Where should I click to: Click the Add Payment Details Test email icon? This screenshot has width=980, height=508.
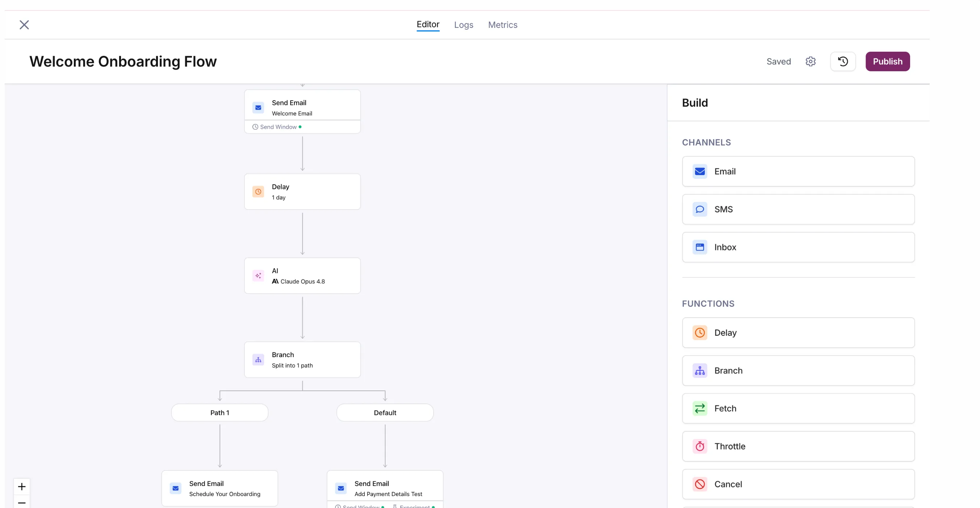pyautogui.click(x=341, y=488)
